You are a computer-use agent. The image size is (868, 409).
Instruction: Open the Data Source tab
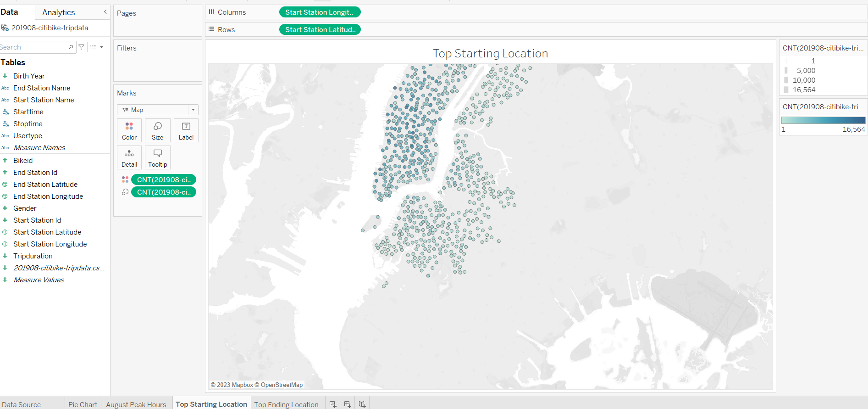point(22,404)
